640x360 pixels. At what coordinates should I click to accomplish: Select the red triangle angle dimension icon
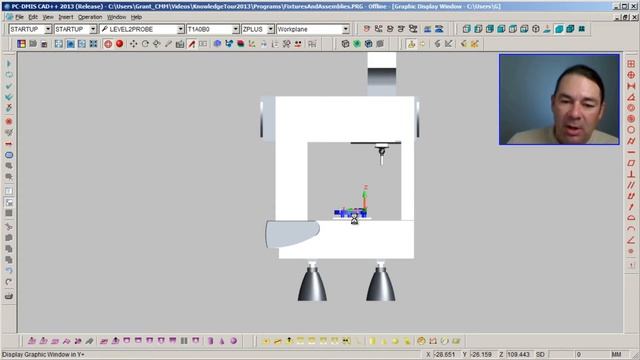[631, 97]
